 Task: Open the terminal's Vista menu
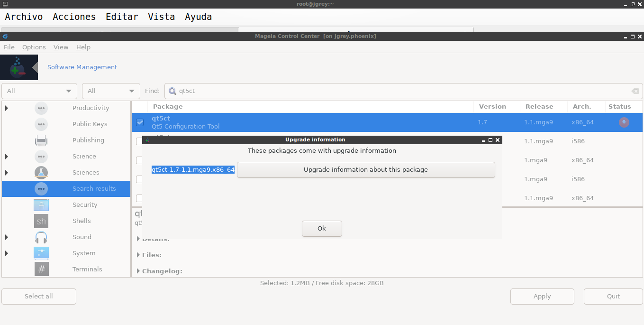(x=162, y=17)
